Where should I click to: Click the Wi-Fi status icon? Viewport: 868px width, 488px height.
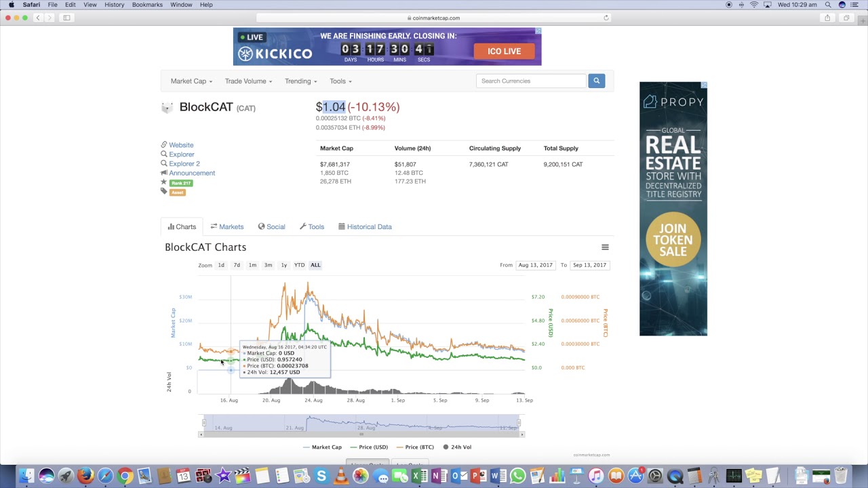coord(754,5)
